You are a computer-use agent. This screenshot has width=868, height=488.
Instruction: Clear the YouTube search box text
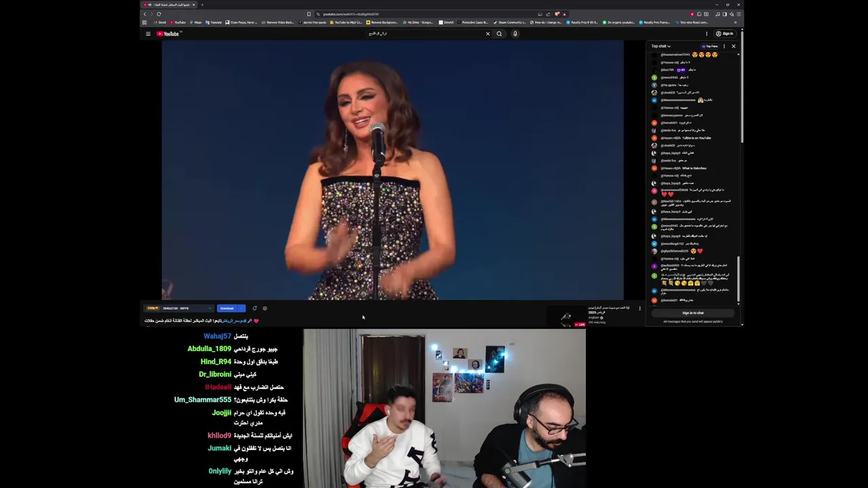(488, 34)
